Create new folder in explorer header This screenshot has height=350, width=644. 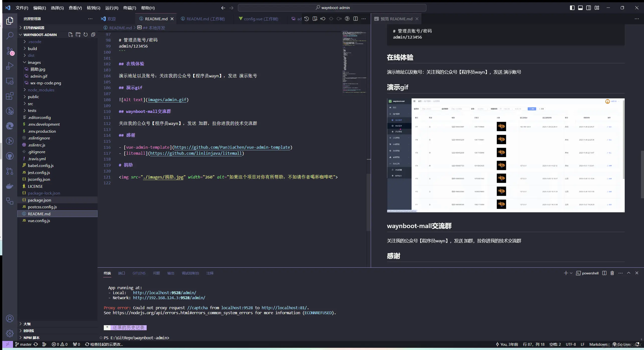point(78,35)
